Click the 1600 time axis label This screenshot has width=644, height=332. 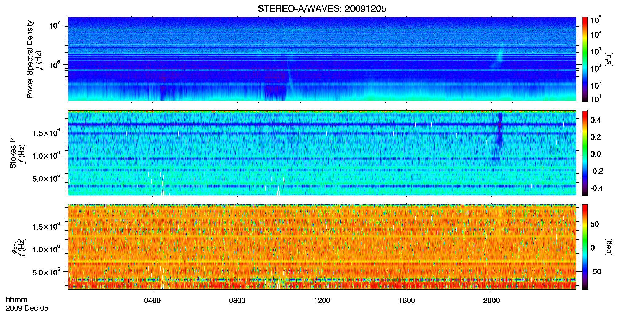(407, 301)
